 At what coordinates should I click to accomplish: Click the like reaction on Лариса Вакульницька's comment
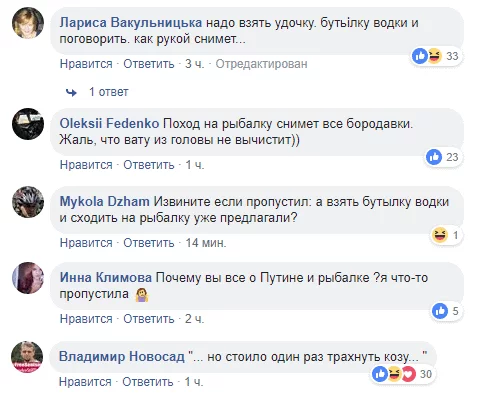(x=420, y=56)
